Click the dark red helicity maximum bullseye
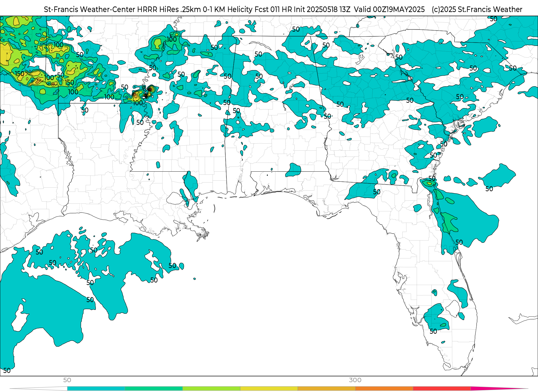This screenshot has height=392, width=538. click(x=151, y=89)
